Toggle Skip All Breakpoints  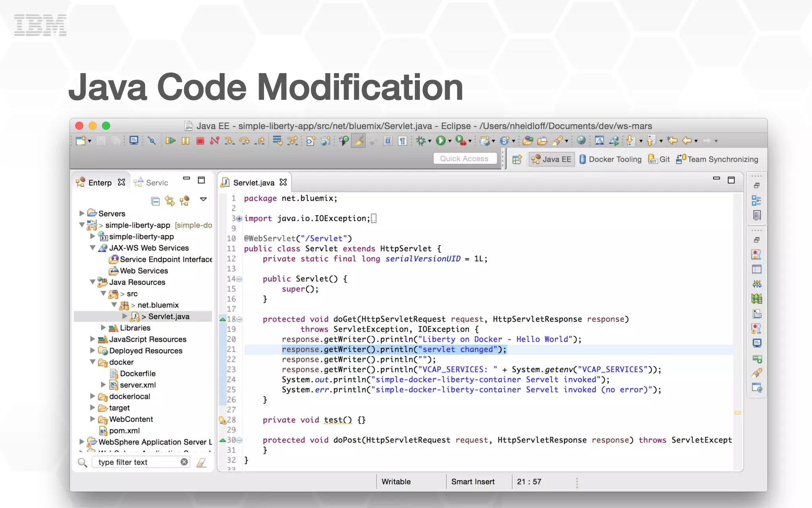(152, 140)
